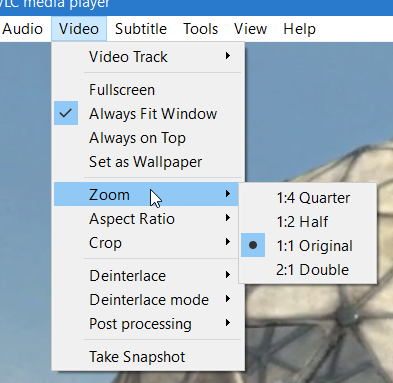Enable Fullscreen from the Video menu

(147, 89)
